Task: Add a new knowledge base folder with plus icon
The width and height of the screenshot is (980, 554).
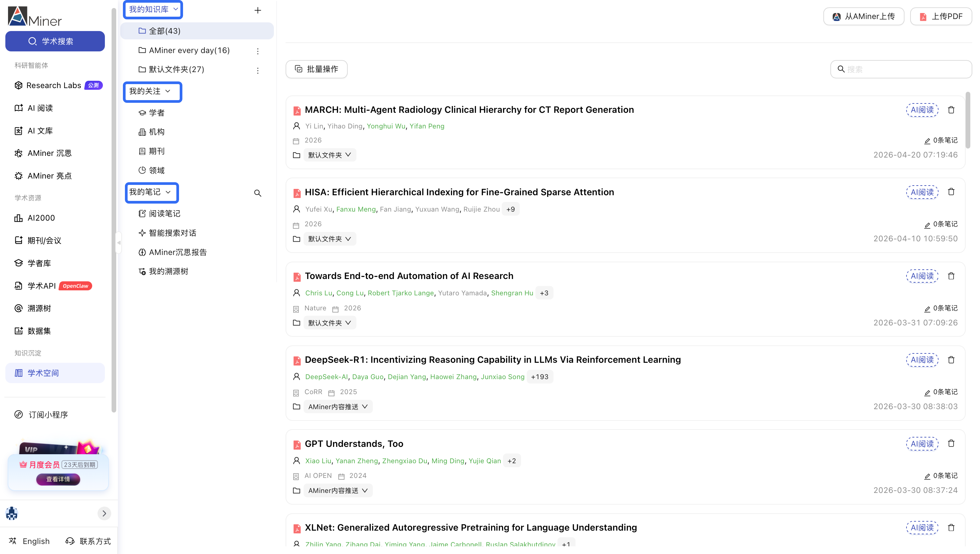Action: 258,10
